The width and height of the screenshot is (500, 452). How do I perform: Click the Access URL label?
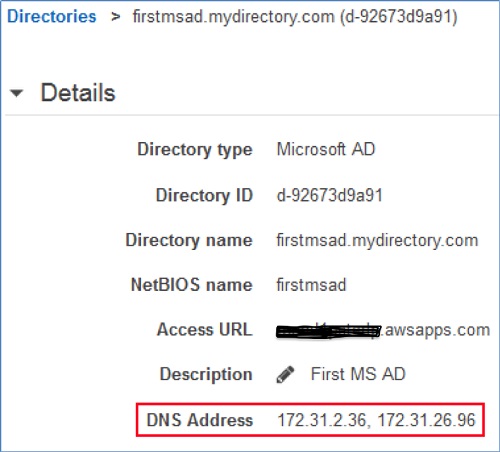click(205, 330)
